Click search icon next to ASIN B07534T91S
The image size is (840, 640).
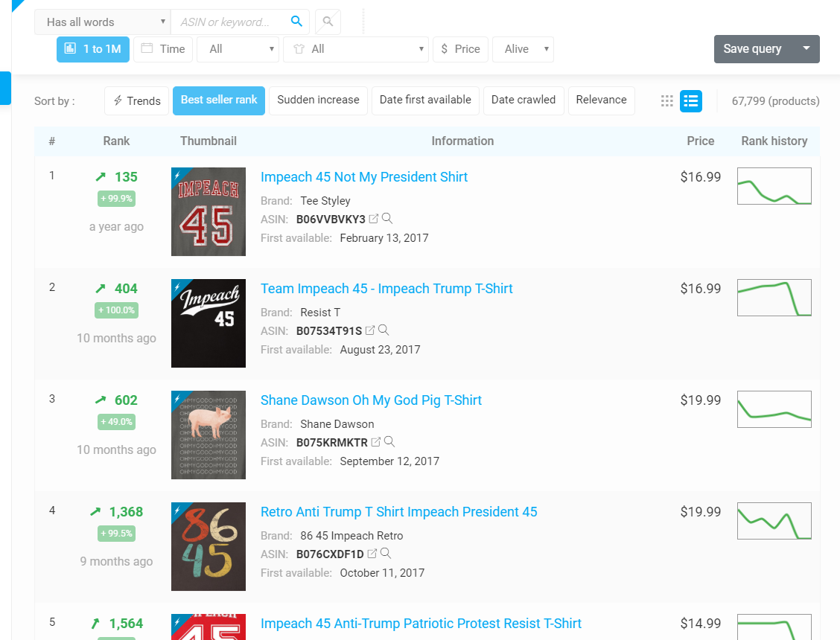[384, 330]
